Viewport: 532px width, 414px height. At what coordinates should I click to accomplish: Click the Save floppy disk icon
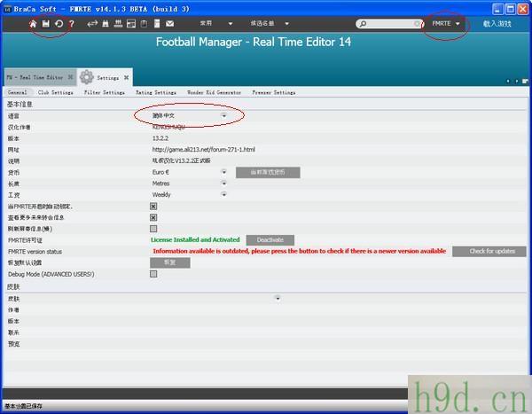45,23
